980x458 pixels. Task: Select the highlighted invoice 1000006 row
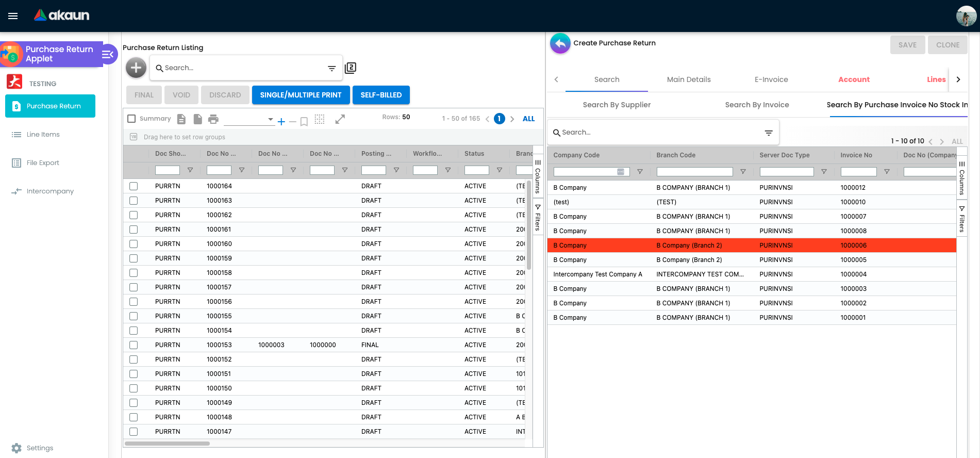(x=752, y=246)
